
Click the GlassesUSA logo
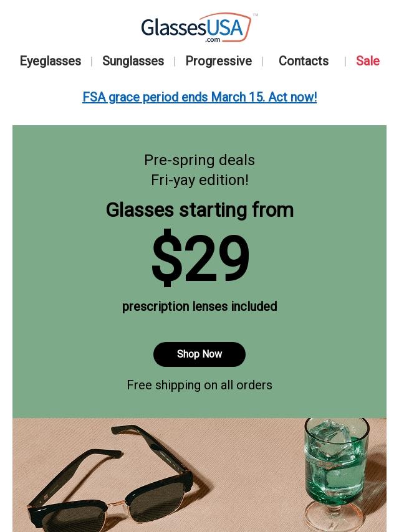(196, 27)
